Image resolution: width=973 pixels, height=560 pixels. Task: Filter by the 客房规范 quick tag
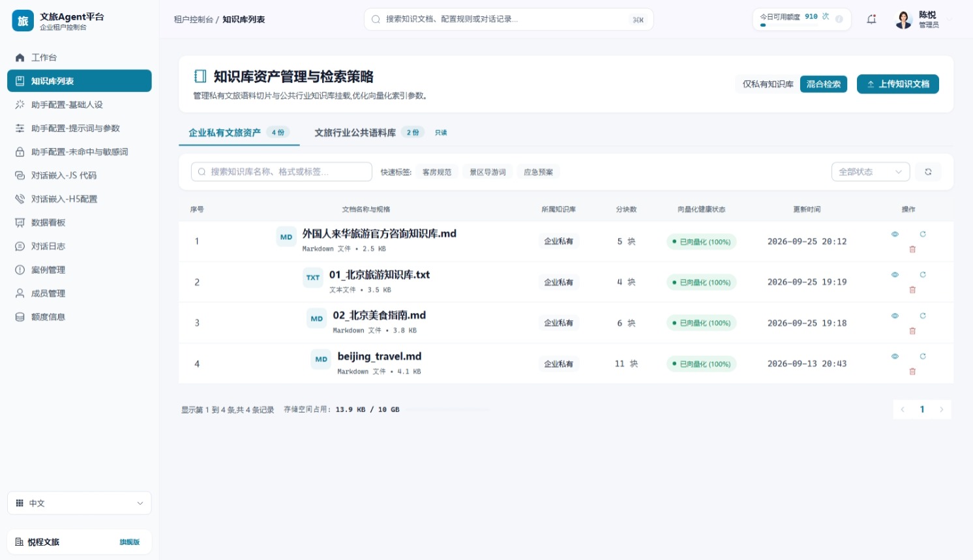coord(437,172)
